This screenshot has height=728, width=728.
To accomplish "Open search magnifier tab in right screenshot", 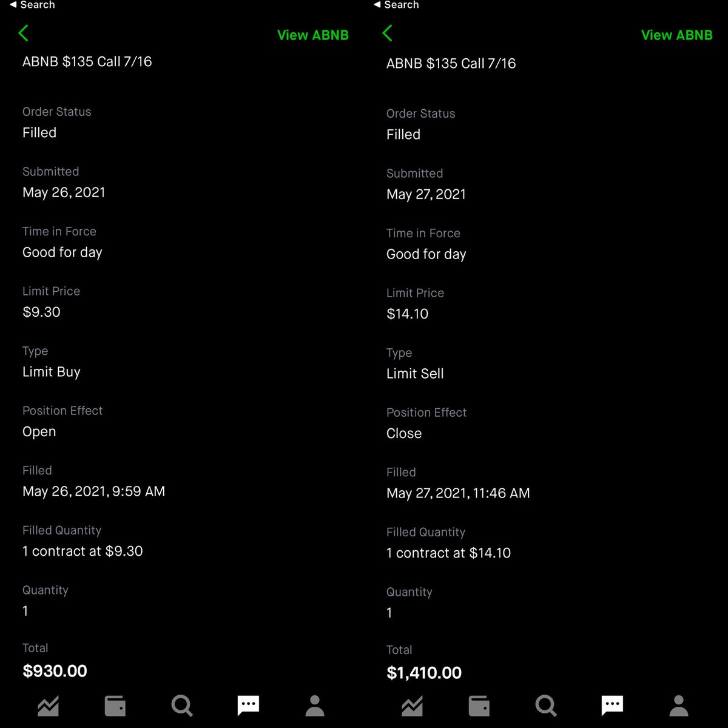I will pos(546,706).
